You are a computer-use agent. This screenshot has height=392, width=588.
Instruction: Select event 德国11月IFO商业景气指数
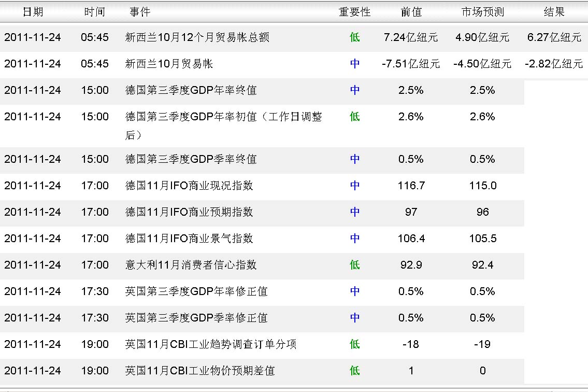189,238
